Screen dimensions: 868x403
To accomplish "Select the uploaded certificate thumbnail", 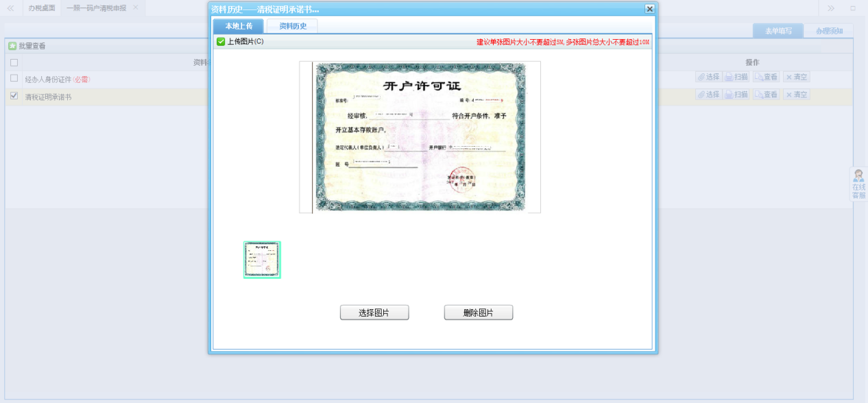I will pyautogui.click(x=262, y=260).
